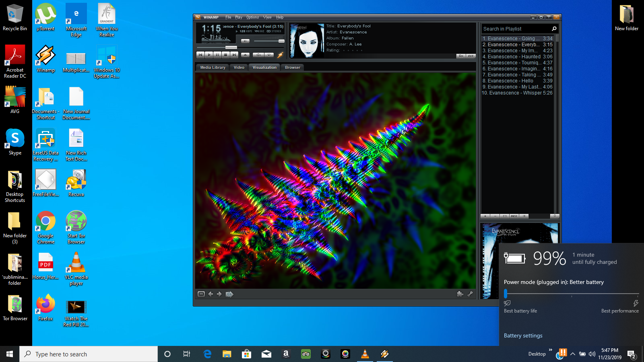Screen dimensions: 644x362
Task: Toggle visualization fullscreen icon
Action: [201, 294]
